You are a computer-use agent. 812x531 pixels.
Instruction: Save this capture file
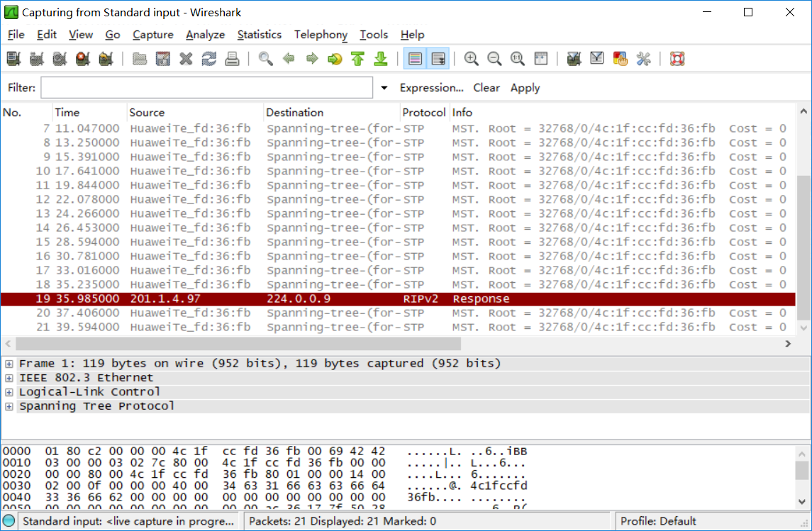pos(162,58)
